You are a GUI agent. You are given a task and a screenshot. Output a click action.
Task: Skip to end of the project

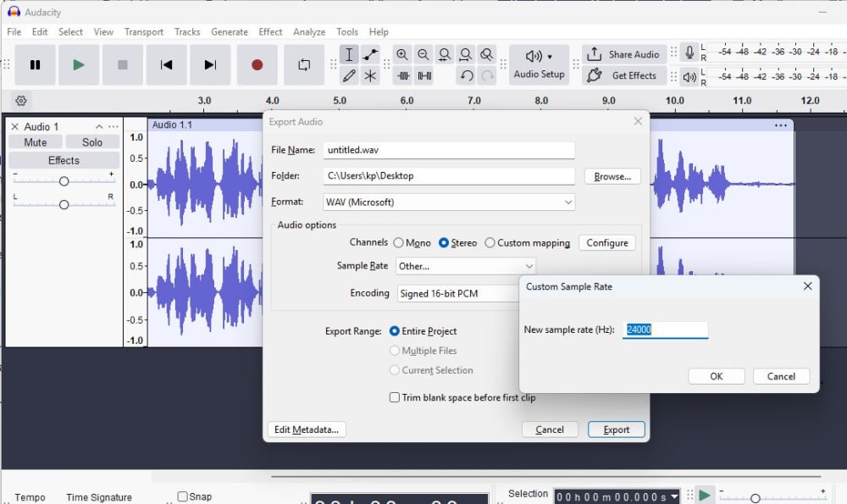(x=210, y=65)
